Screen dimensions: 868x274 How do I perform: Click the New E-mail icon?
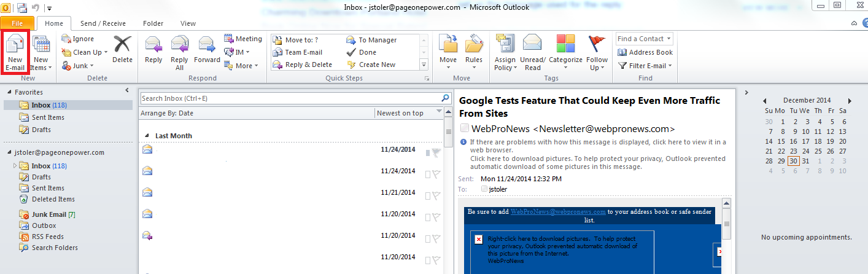pos(15,53)
